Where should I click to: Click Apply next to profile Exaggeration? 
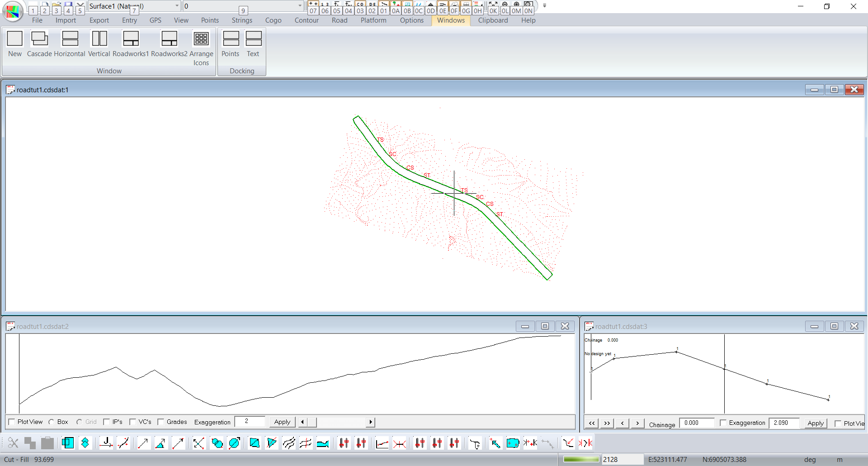point(282,422)
